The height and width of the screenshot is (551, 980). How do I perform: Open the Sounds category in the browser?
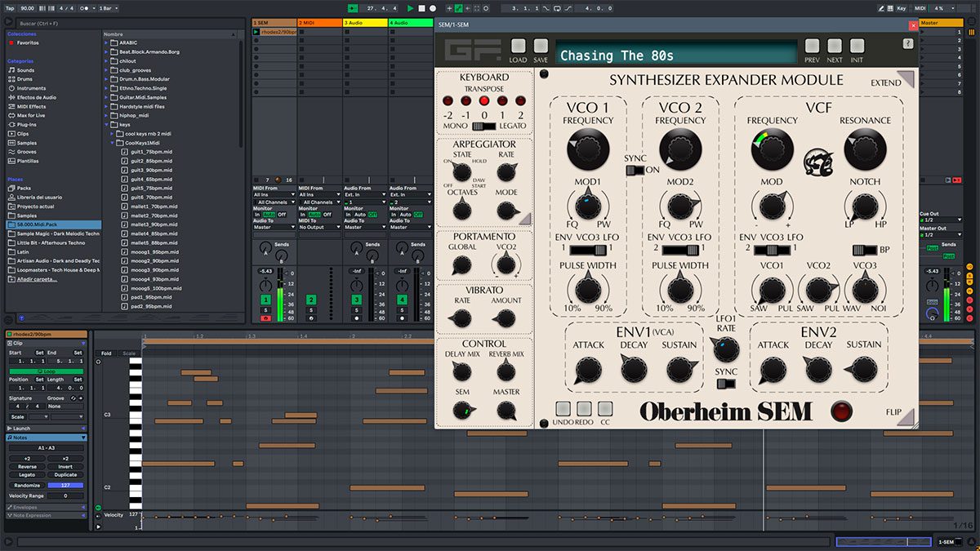coord(26,70)
